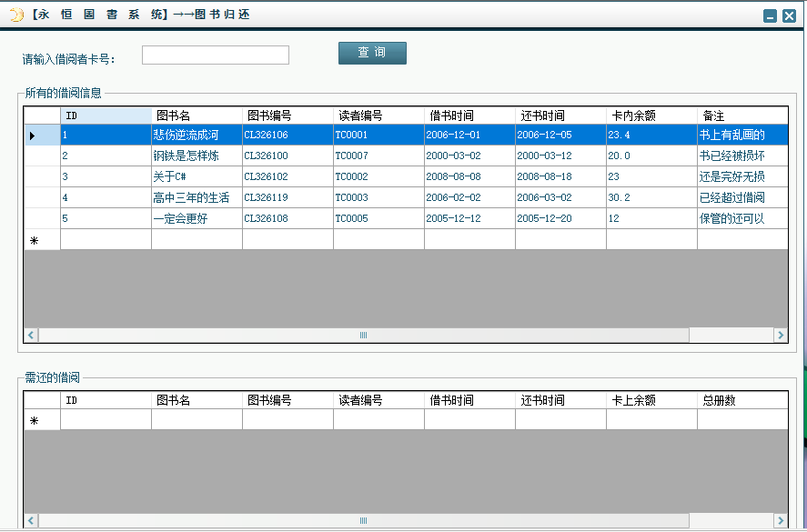
Task: Click 借书时间 header in upper table
Action: pyautogui.click(x=469, y=115)
